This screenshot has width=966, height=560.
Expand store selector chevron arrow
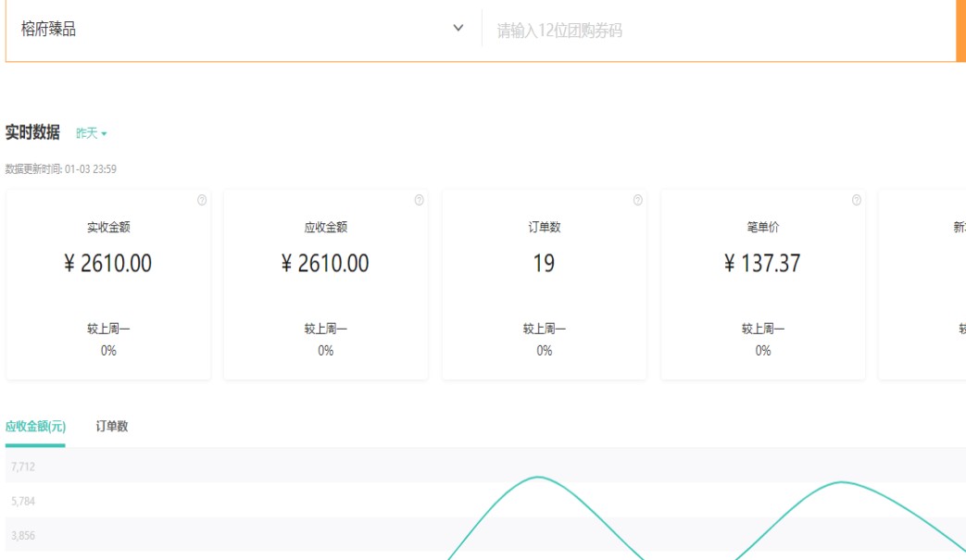(458, 29)
